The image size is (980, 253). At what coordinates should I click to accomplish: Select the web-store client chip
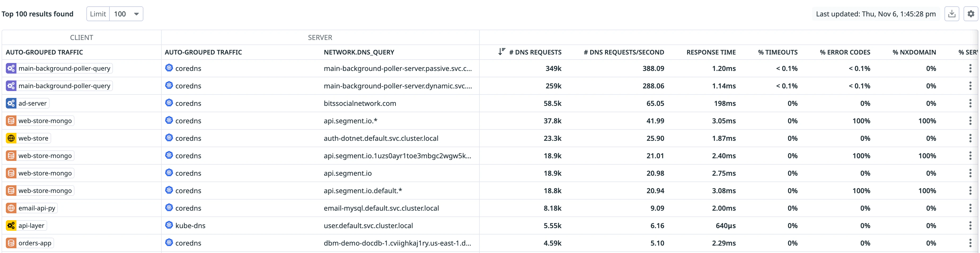click(33, 138)
